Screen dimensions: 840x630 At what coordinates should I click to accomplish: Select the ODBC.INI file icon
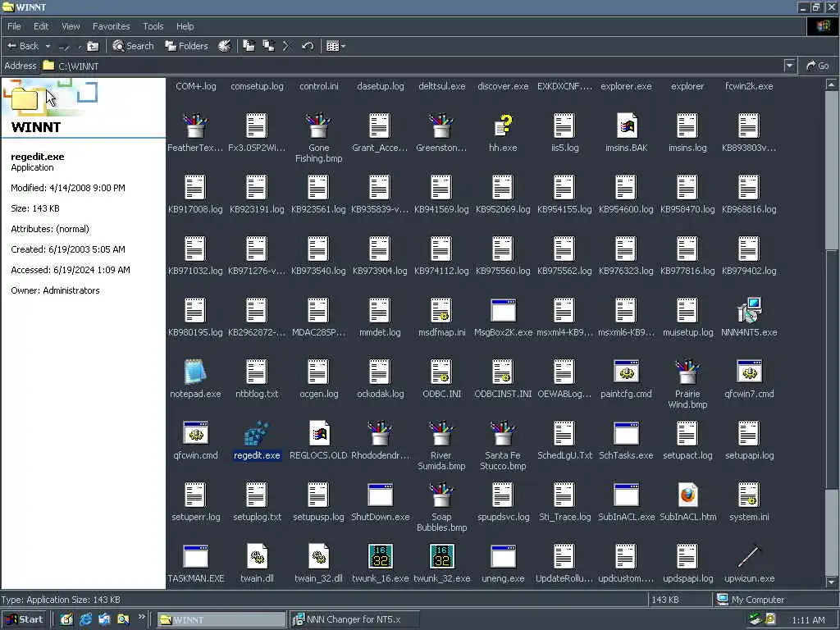point(441,372)
